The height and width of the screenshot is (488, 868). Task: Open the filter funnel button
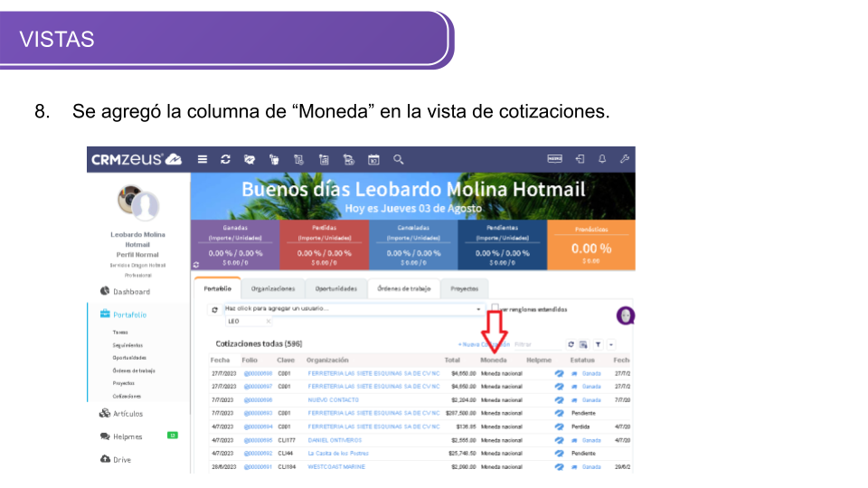coord(599,344)
